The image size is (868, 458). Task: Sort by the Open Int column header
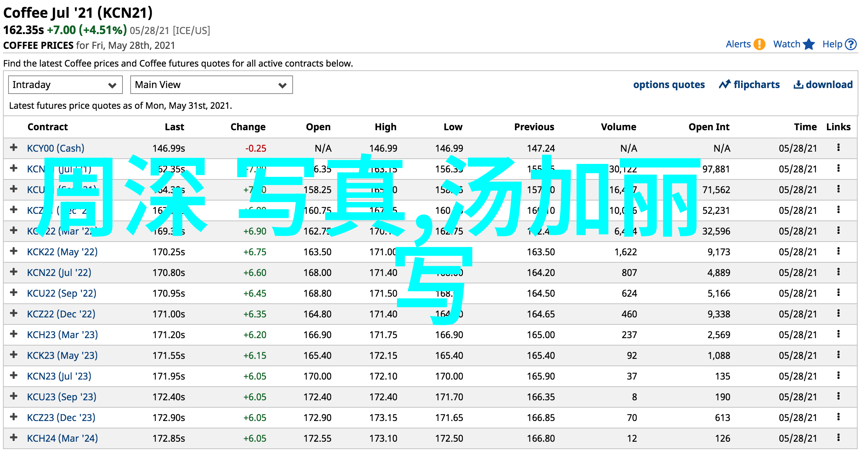coord(709,127)
